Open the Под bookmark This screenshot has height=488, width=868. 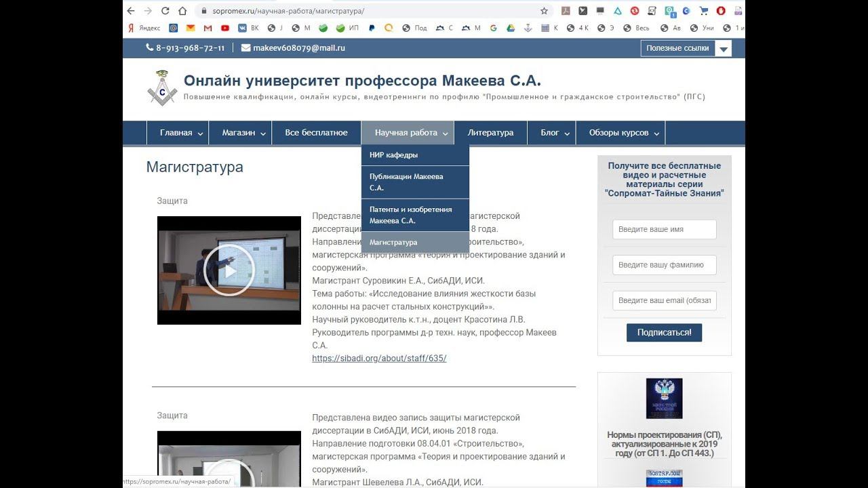(414, 28)
